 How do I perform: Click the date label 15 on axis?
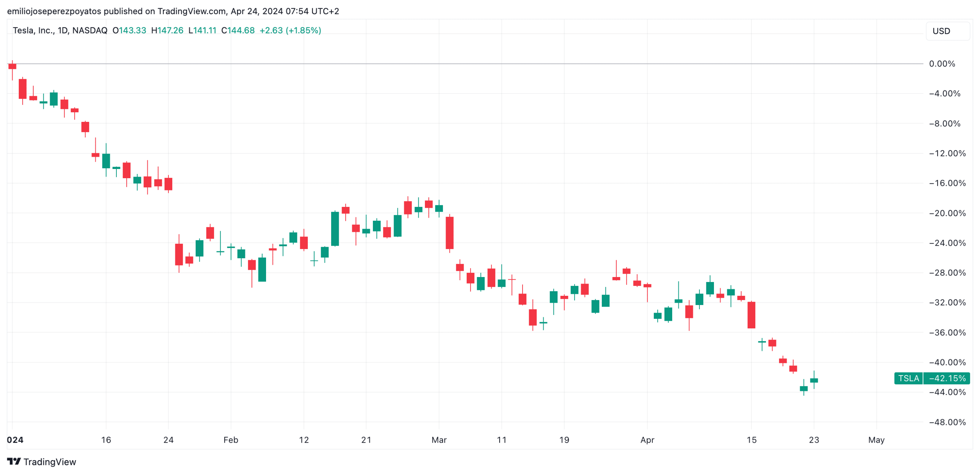click(x=751, y=440)
